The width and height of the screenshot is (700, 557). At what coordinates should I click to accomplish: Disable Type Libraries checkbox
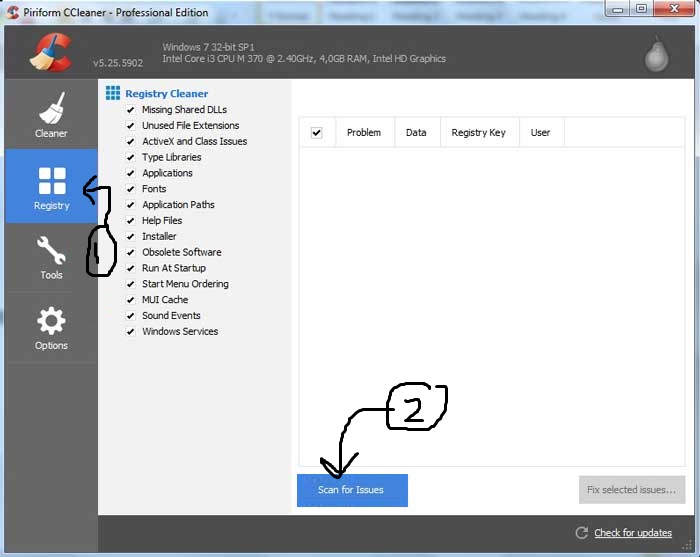[x=130, y=158]
